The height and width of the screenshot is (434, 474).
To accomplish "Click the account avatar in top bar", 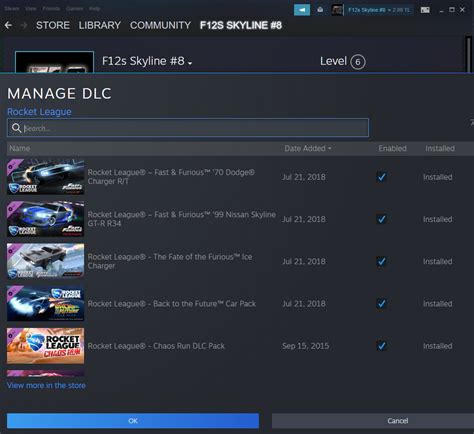I will tap(337, 10).
